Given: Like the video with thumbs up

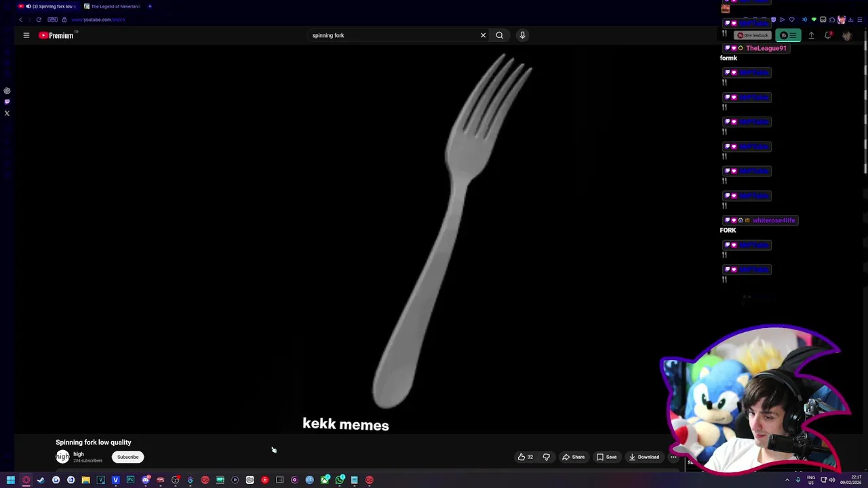Looking at the screenshot, I should 526,457.
